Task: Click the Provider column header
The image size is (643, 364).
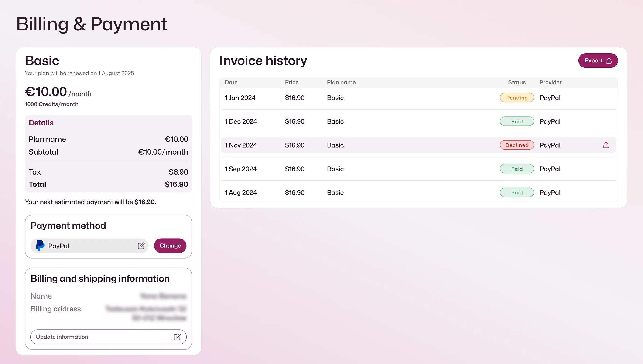Action: (x=550, y=82)
